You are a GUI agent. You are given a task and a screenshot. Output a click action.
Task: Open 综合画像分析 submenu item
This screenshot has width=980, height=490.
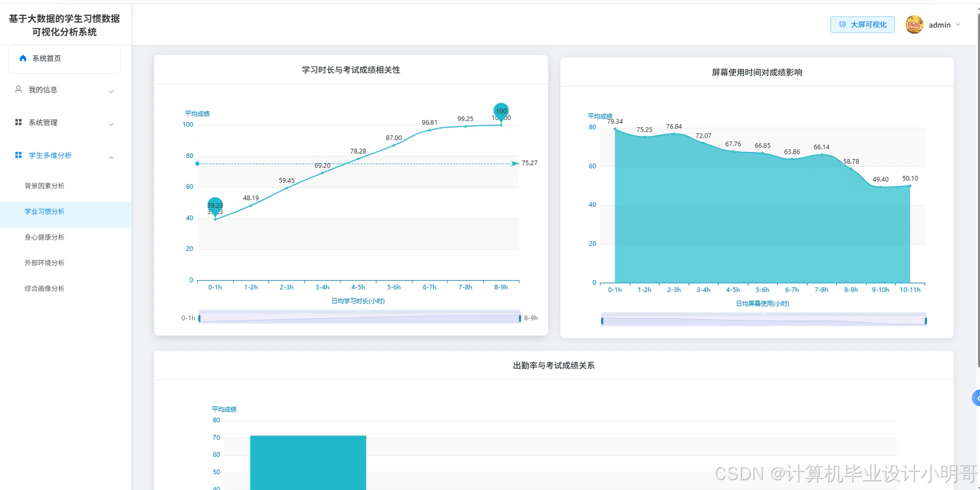pyautogui.click(x=45, y=288)
